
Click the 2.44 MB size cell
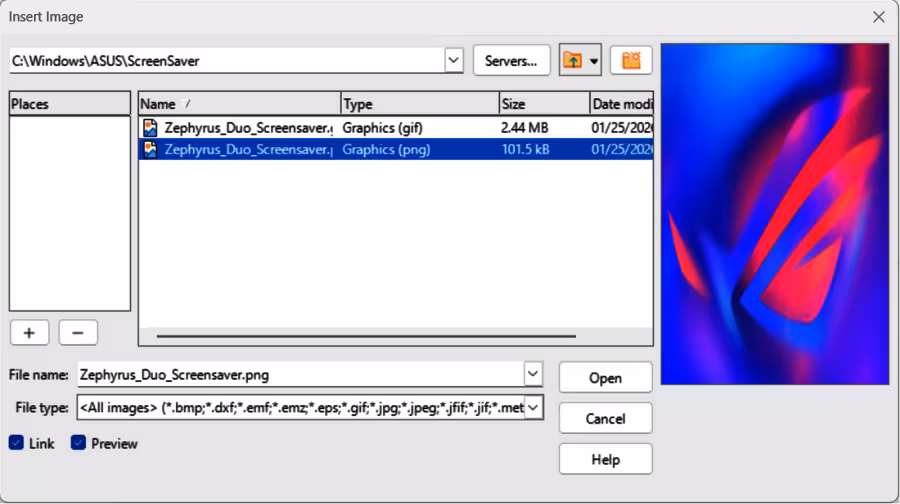[x=525, y=127]
